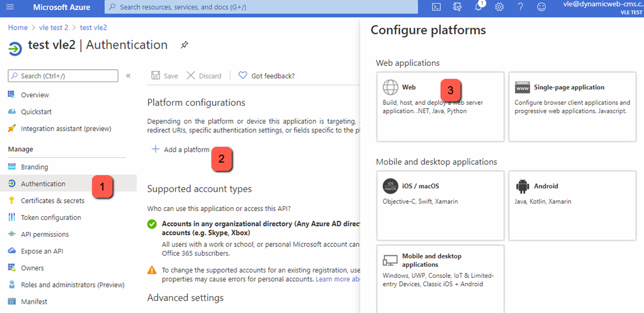The image size is (644, 313).
Task: Click the sidebar Search (Ctrl+/) field
Action: 63,76
